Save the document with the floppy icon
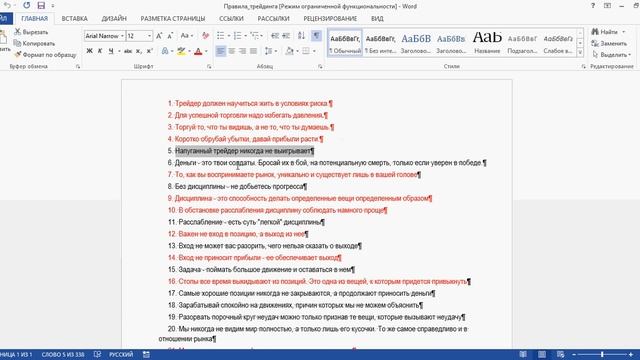 tap(41, 5)
